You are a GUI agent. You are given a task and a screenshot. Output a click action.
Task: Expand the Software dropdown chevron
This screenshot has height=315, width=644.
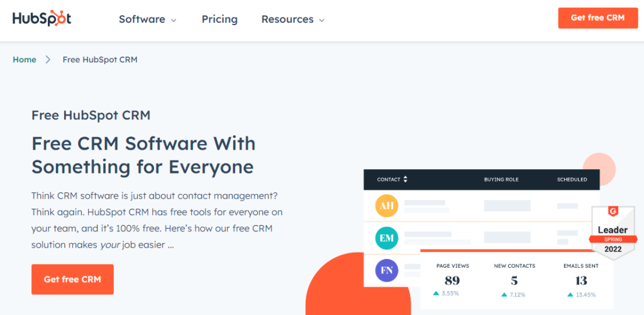click(174, 20)
